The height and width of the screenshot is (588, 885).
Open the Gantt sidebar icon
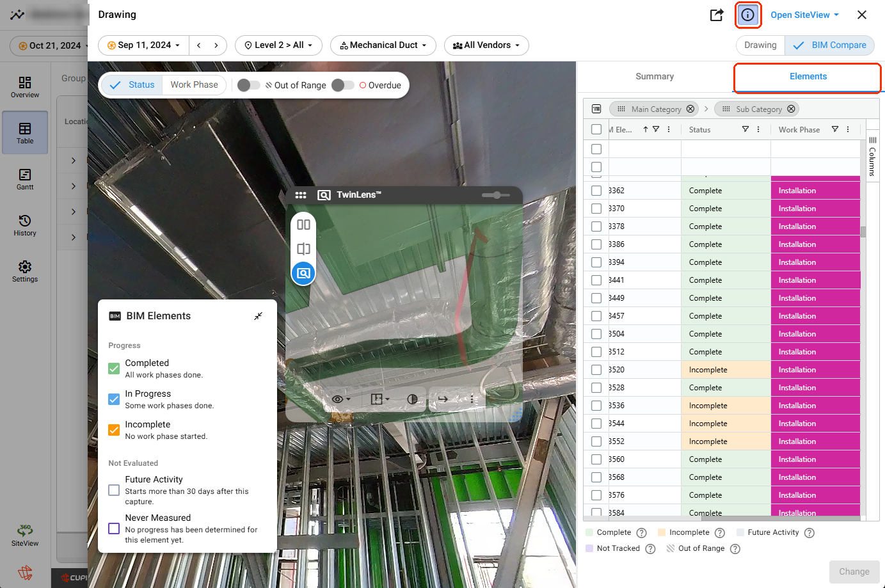point(25,179)
